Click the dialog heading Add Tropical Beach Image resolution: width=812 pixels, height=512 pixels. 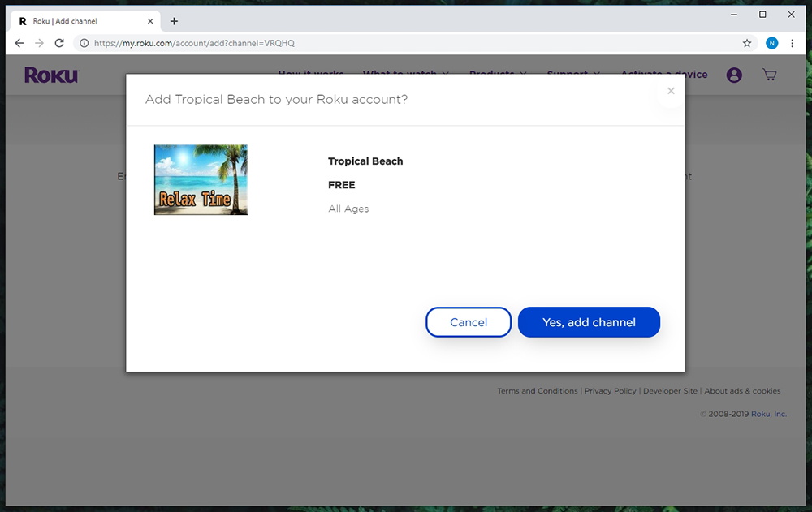point(276,99)
